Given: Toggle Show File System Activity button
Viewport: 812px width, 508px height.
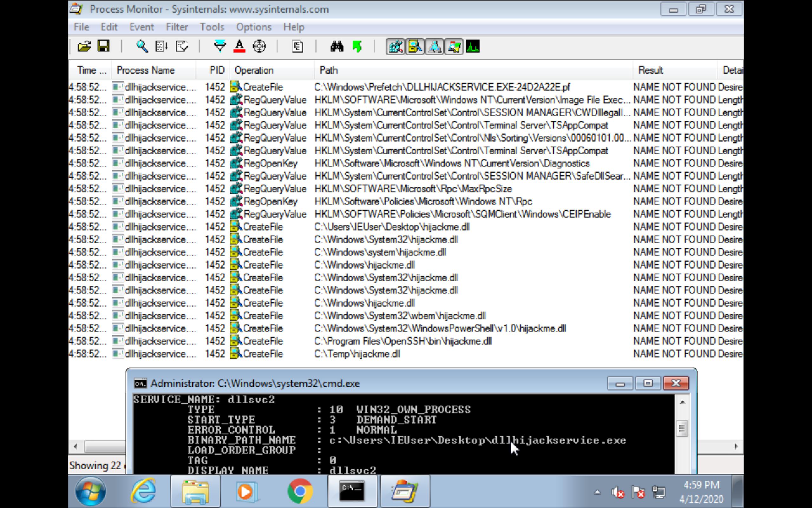Looking at the screenshot, I should [415, 46].
